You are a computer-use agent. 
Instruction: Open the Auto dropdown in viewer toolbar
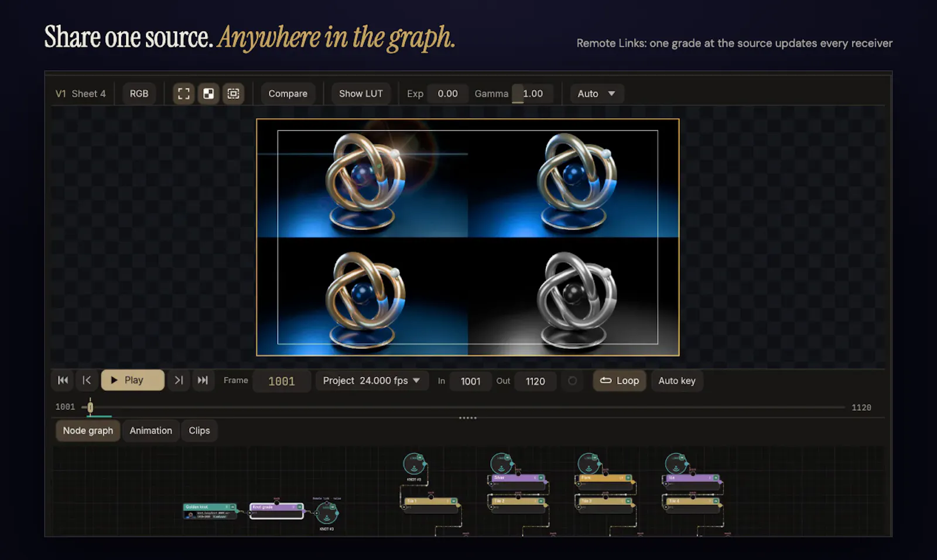(x=597, y=94)
